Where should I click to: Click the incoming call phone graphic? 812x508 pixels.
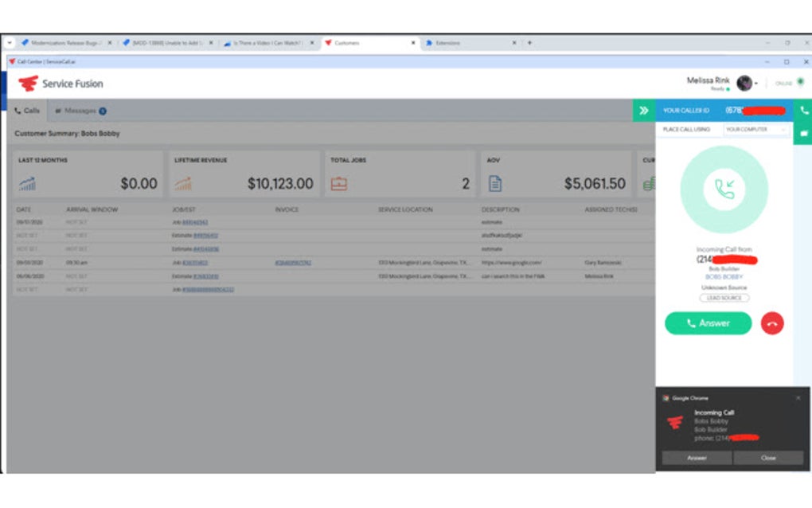pyautogui.click(x=723, y=187)
